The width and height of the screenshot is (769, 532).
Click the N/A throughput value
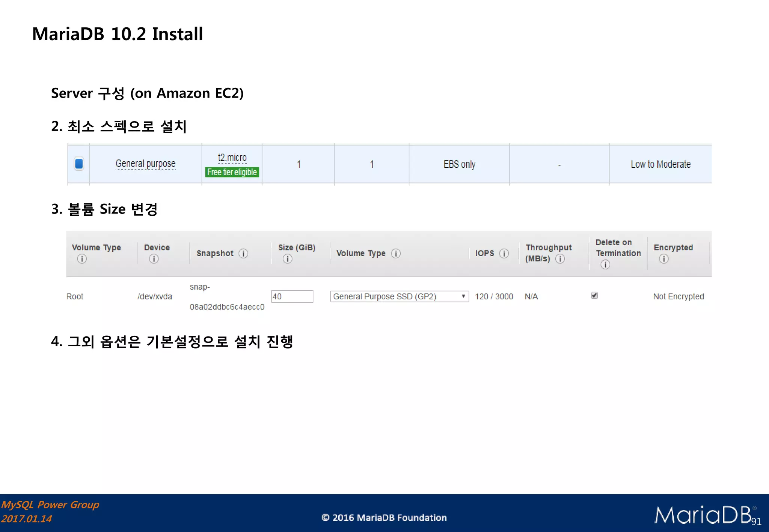(531, 296)
